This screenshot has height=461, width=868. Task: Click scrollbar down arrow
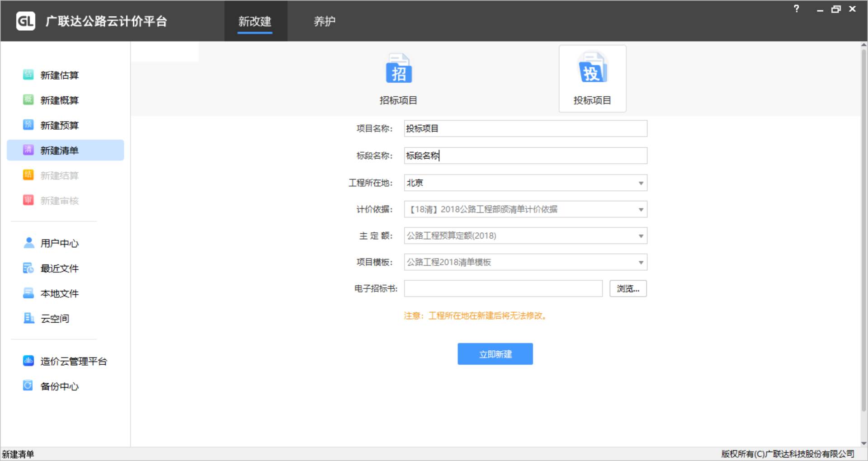pyautogui.click(x=864, y=443)
